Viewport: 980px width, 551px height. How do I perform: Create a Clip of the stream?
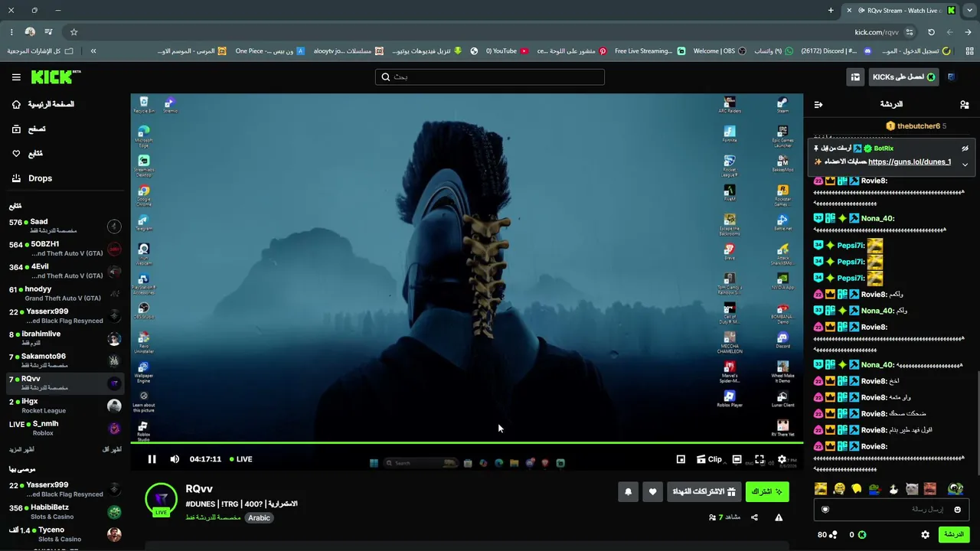(x=709, y=459)
